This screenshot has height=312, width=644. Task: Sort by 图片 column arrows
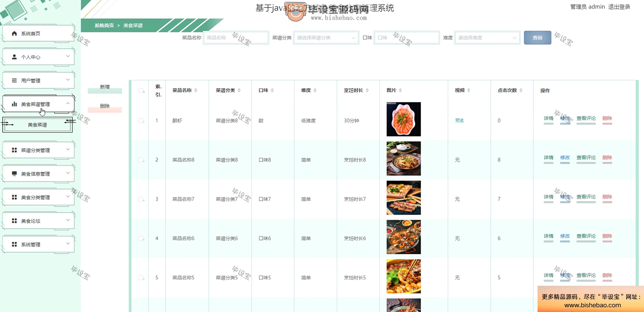point(400,90)
